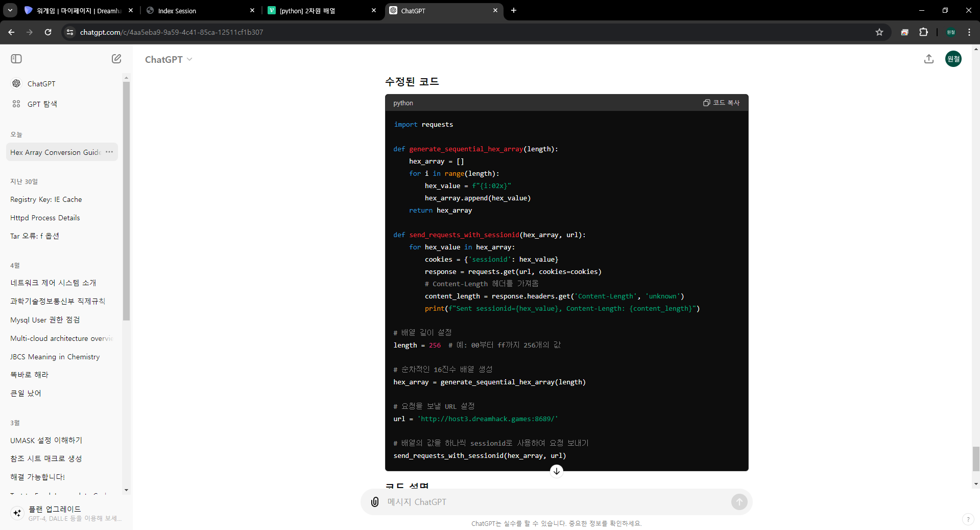This screenshot has height=530, width=980.
Task: Click the chatgpt.com address bar URL
Action: point(172,32)
